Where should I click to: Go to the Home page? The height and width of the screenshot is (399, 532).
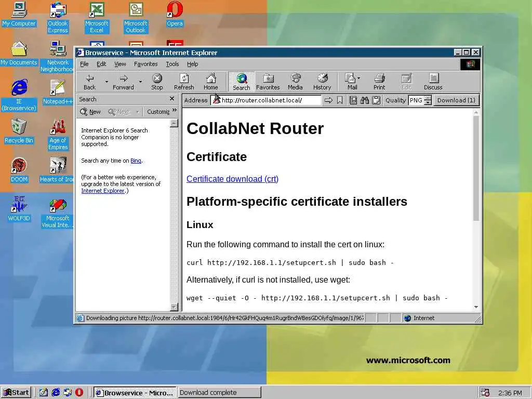coord(211,82)
